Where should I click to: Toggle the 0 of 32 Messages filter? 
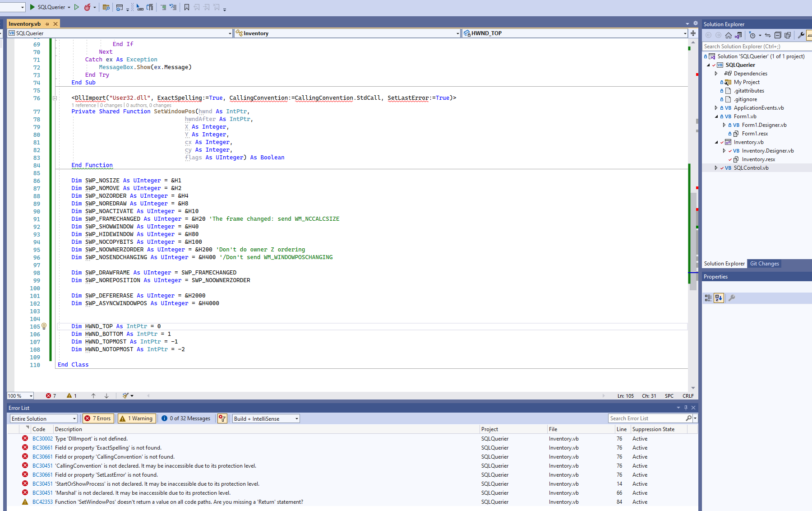pyautogui.click(x=186, y=418)
